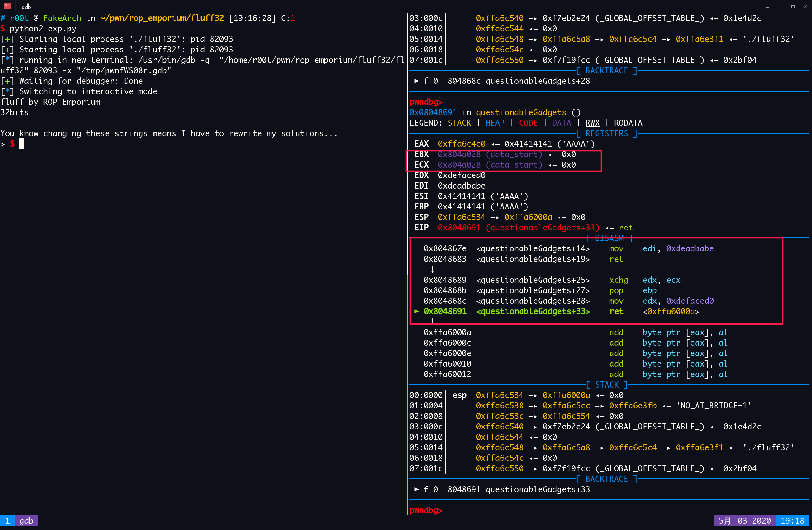Click stack string 'NO_AT_BRIDGE=1'

(x=714, y=406)
